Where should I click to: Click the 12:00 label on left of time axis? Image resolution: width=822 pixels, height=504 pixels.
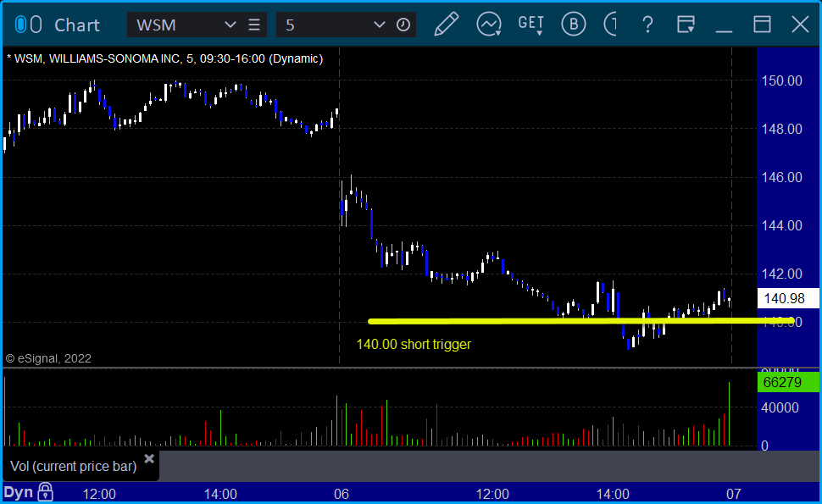click(x=100, y=494)
